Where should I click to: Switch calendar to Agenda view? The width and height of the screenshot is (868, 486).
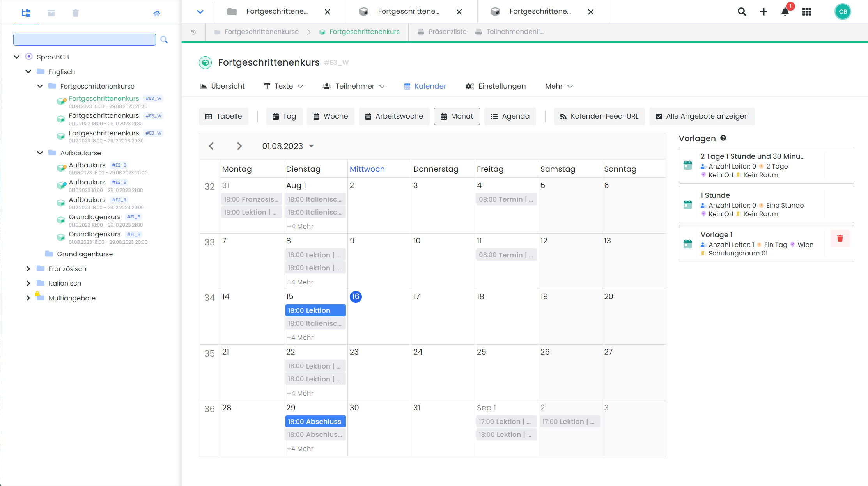(510, 116)
